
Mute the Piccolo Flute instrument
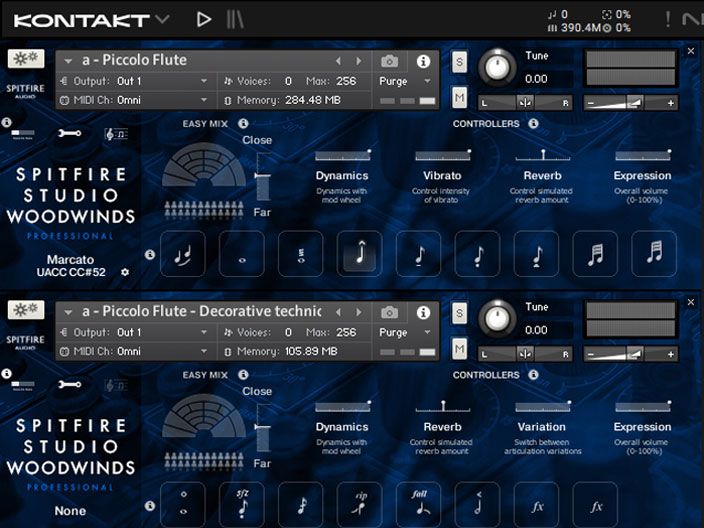click(459, 97)
